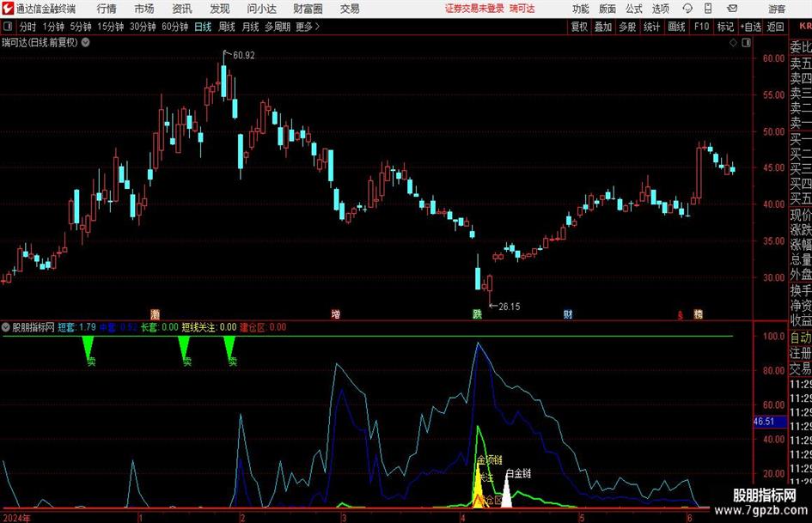
Task: Add stock with the +自选 button
Action: [751, 27]
